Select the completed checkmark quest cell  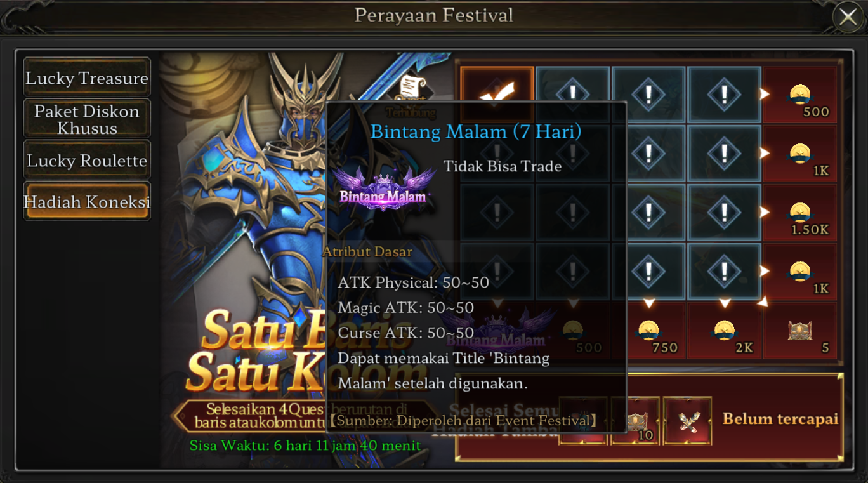(x=497, y=95)
